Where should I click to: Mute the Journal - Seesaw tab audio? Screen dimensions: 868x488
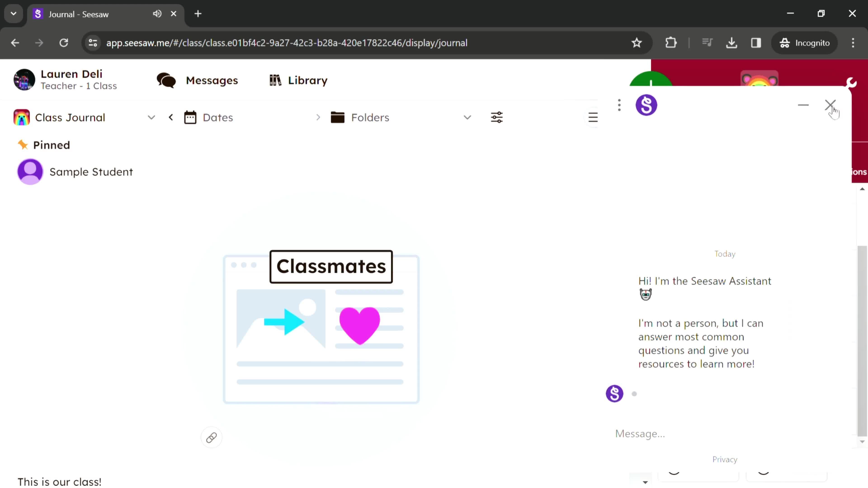coord(157,14)
